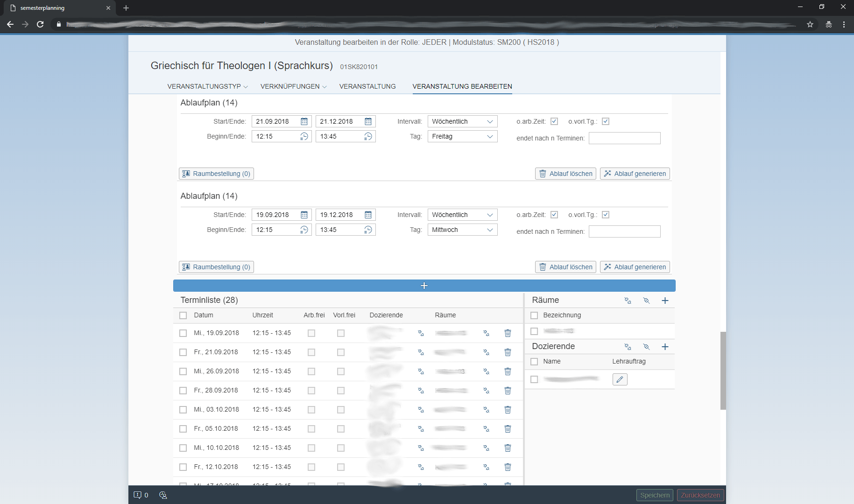This screenshot has height=504, width=854.
Task: Select all appointments via Terminliste header checkbox
Action: coord(183,315)
